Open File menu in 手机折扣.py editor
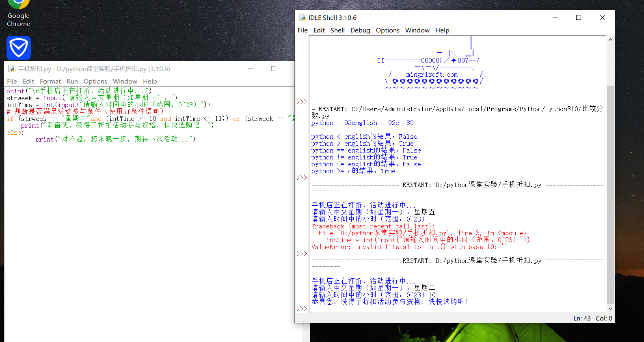 [12, 82]
